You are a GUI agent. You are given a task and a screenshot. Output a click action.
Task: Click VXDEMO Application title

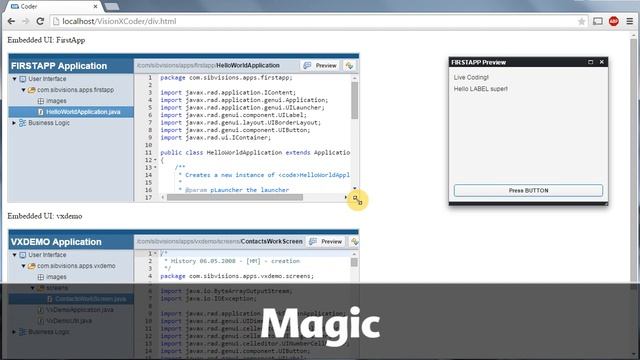56,242
